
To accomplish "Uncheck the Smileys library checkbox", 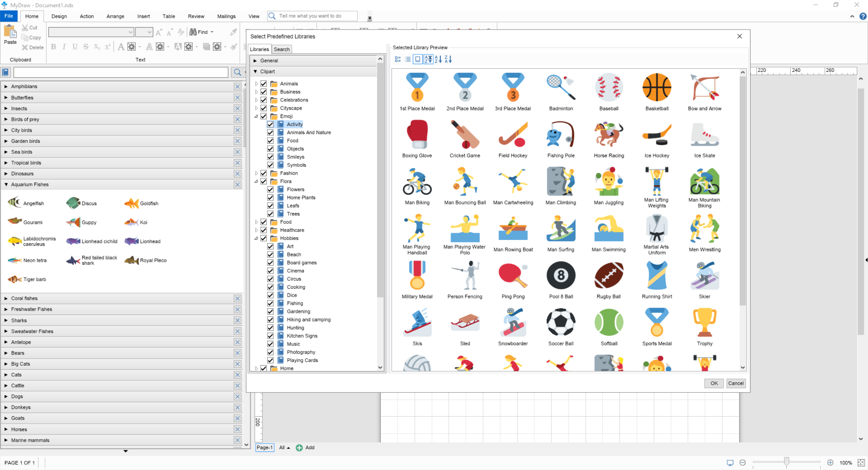I will (x=270, y=156).
